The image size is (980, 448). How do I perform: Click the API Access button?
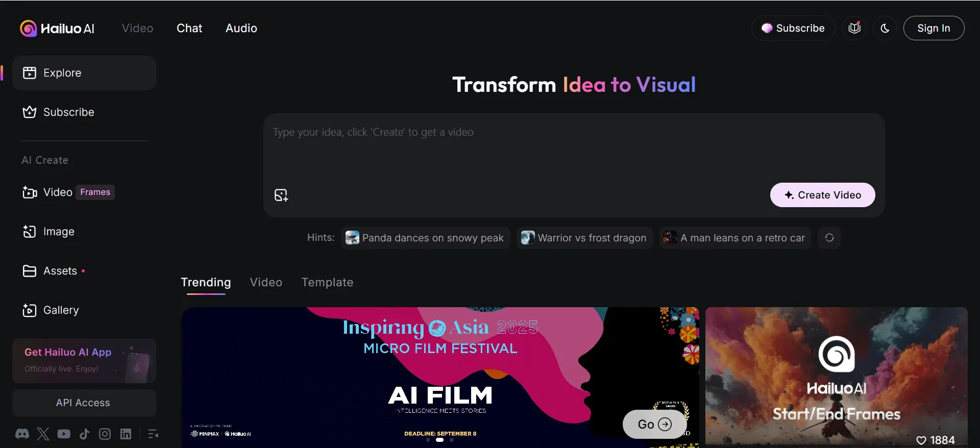coord(84,403)
